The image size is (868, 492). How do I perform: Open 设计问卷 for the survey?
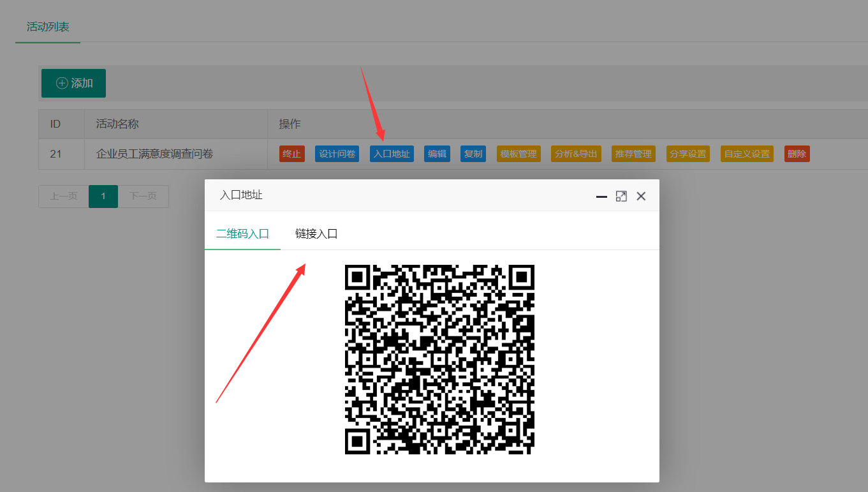pyautogui.click(x=337, y=154)
